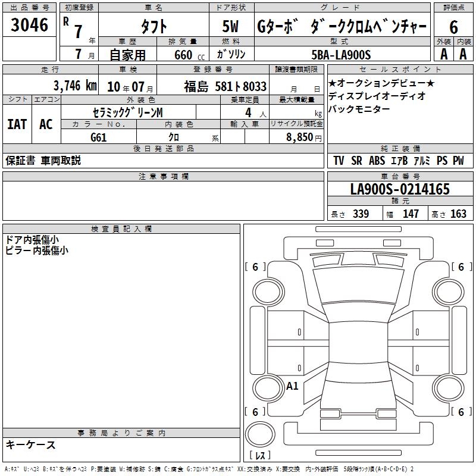Select the fuel type ガソリン
476x476 pixels.
tap(231, 54)
